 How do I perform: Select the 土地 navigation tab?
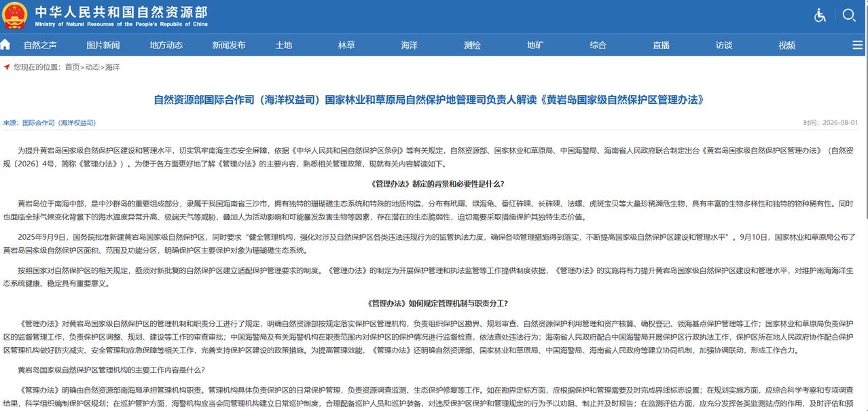click(x=284, y=46)
